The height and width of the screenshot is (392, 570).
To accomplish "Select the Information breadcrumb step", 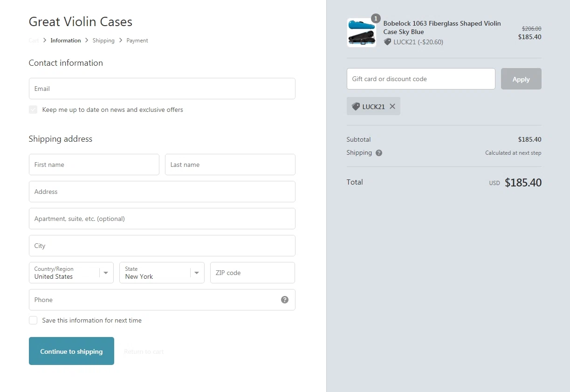I will pos(66,41).
